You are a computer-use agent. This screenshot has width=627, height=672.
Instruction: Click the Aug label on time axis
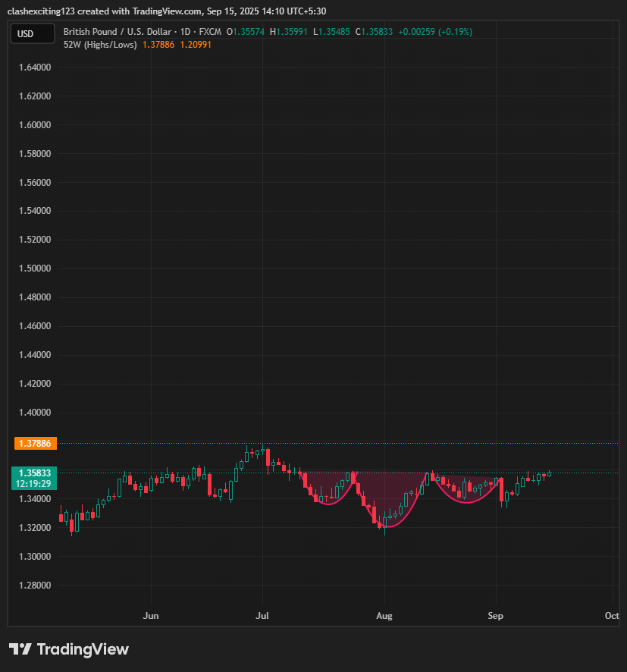[x=384, y=615]
